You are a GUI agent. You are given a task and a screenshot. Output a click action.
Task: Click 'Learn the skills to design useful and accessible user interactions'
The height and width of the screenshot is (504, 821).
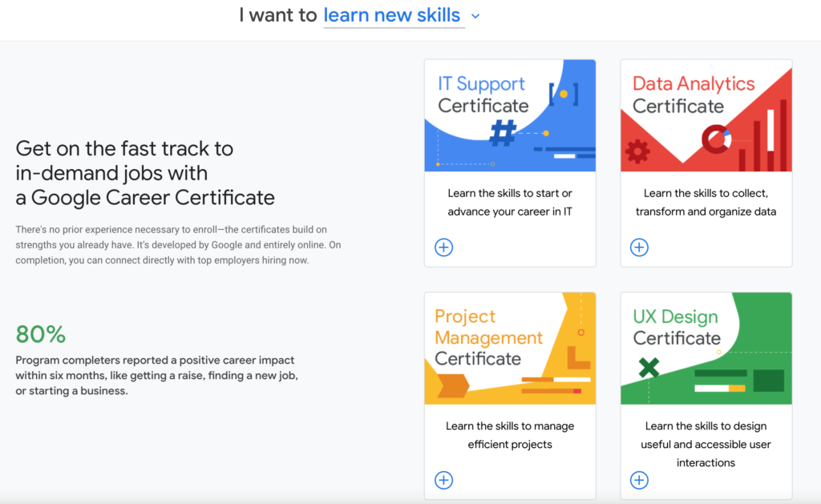tap(706, 445)
